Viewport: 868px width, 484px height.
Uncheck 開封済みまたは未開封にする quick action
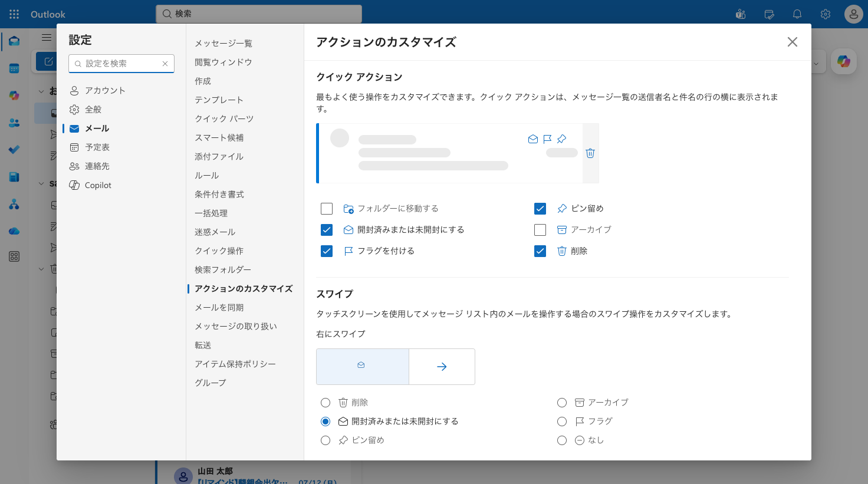click(x=327, y=230)
